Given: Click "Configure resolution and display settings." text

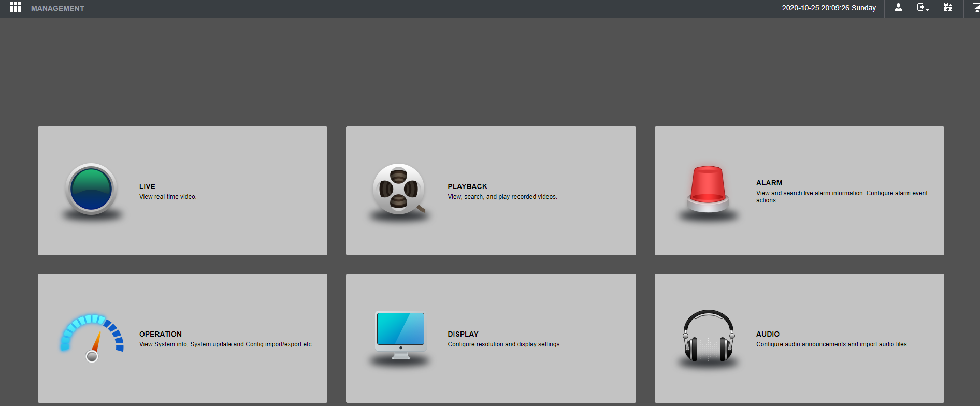Looking at the screenshot, I should [505, 344].
